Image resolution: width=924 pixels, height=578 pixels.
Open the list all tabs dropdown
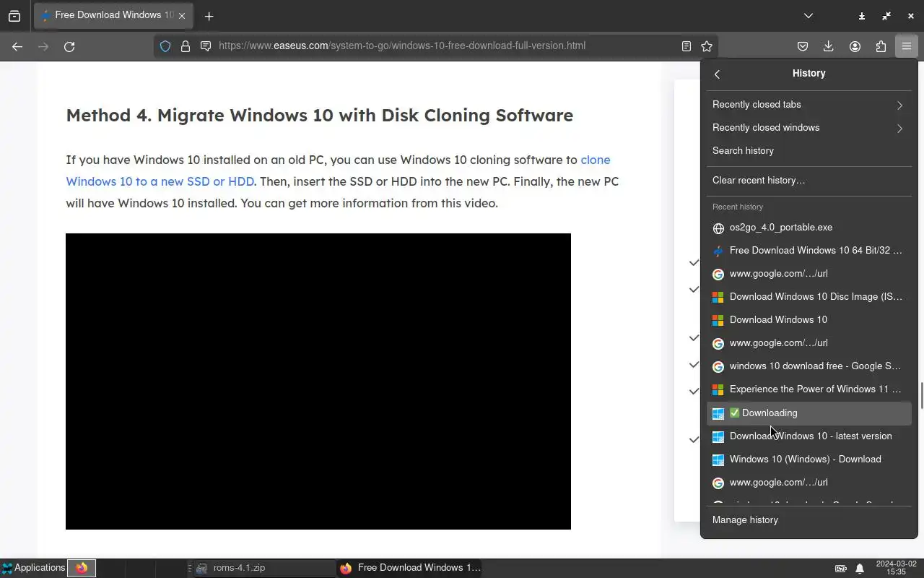[x=808, y=16]
